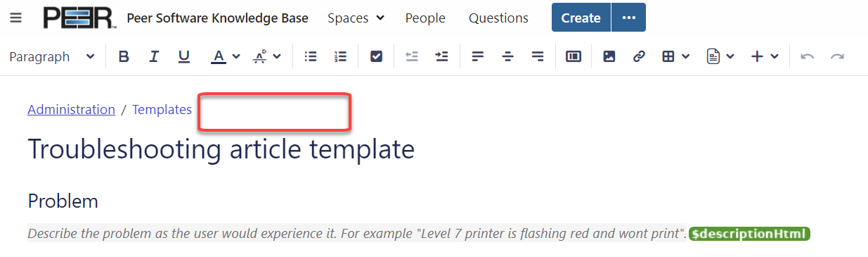Viewport: 868px width, 257px height.
Task: Click the problem description placeholder text
Action: click(x=357, y=233)
